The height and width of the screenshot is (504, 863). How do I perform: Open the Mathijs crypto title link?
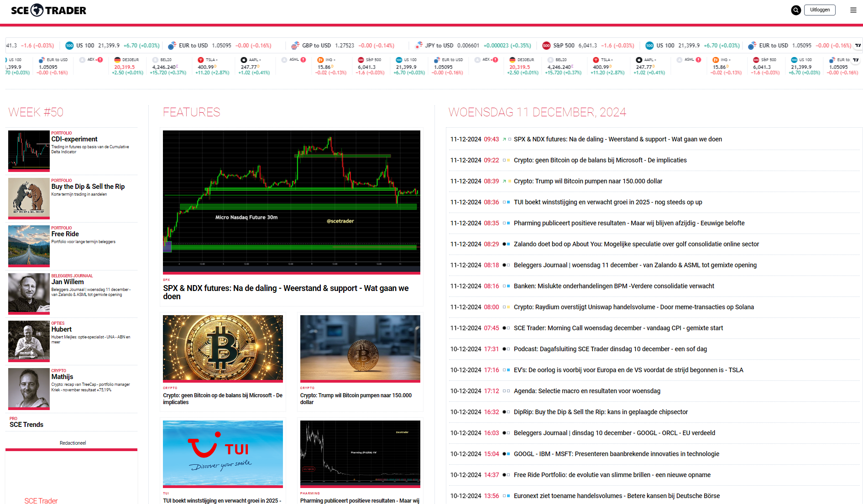[x=62, y=377]
